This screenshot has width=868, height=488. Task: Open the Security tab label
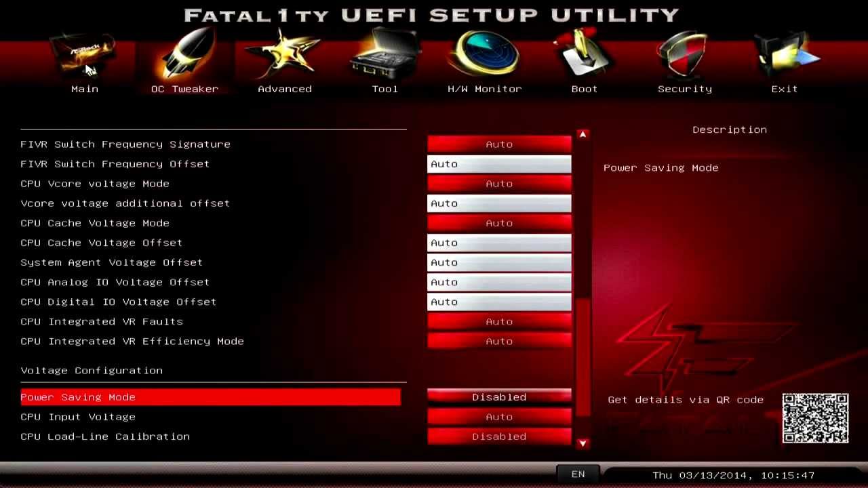point(685,89)
